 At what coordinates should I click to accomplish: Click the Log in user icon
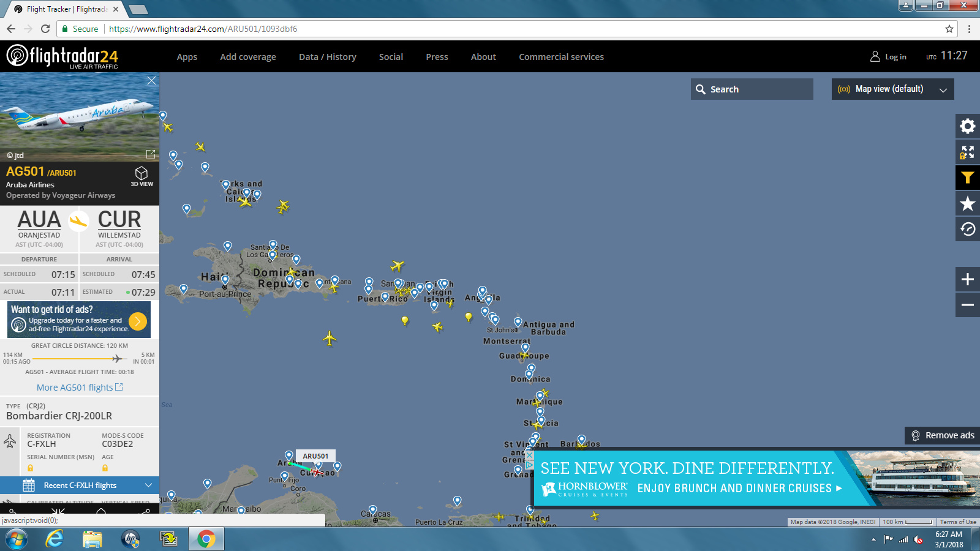point(875,57)
